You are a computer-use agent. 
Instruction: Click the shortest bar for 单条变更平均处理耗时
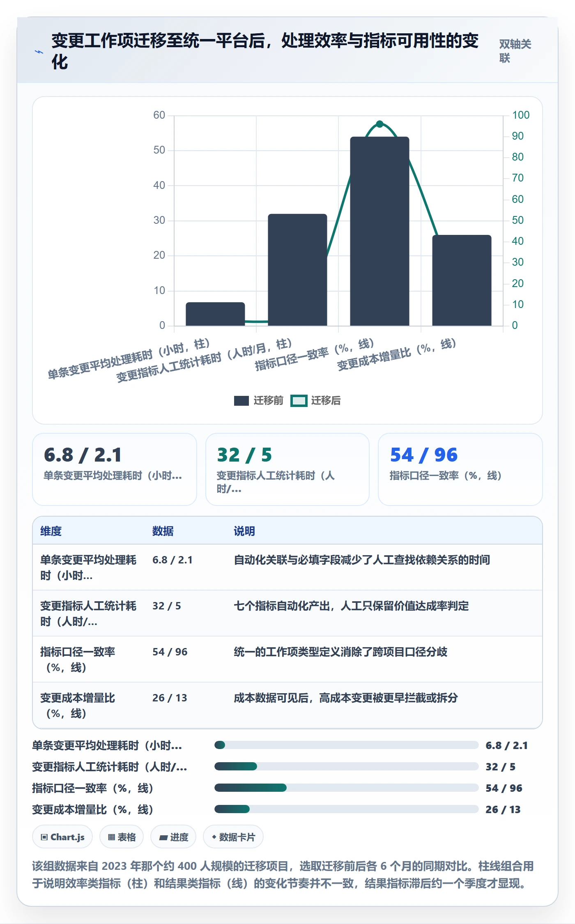tap(215, 314)
